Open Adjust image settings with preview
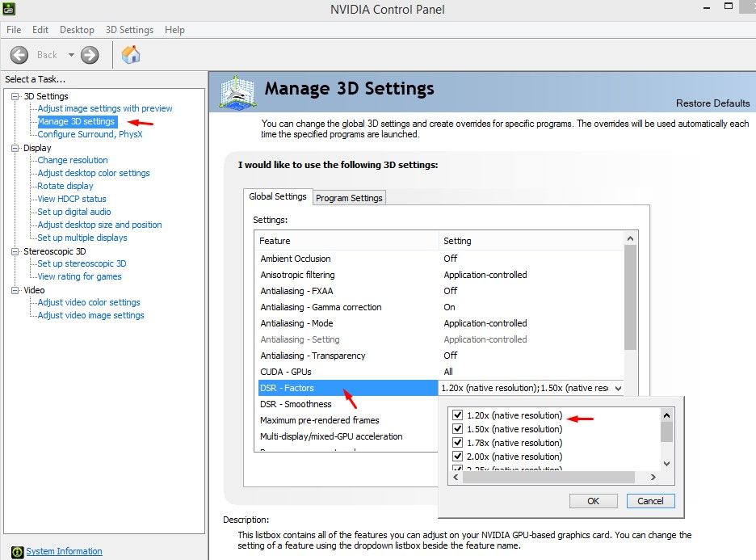The image size is (756, 560). click(105, 108)
